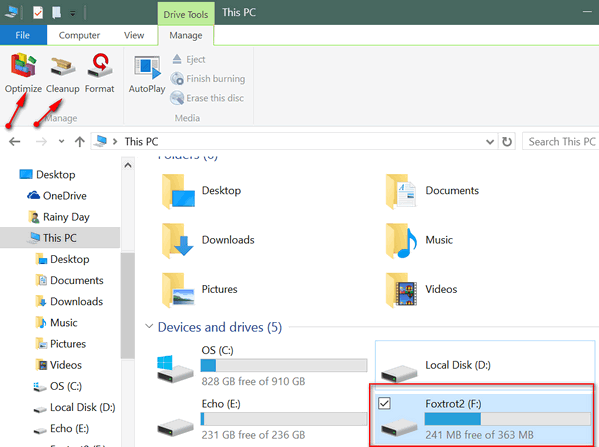Click Echo (E:) capacity usage bar
This screenshot has height=447, width=599.
pyautogui.click(x=284, y=419)
